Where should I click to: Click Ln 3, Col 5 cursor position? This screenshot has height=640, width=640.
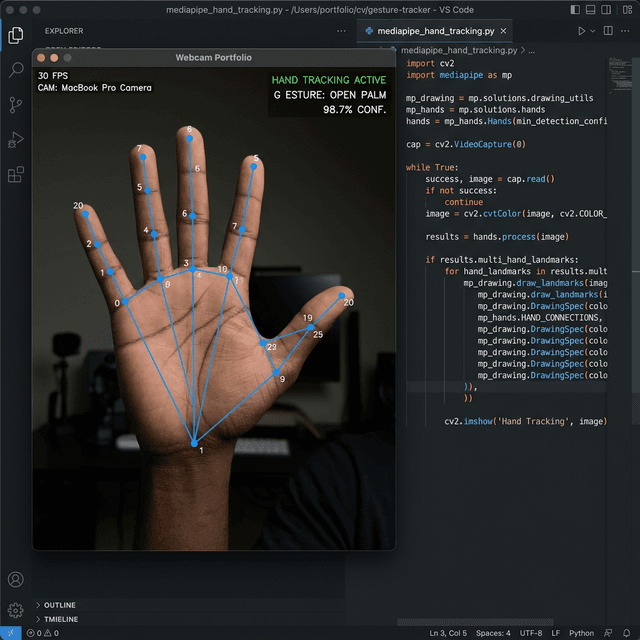click(x=448, y=633)
